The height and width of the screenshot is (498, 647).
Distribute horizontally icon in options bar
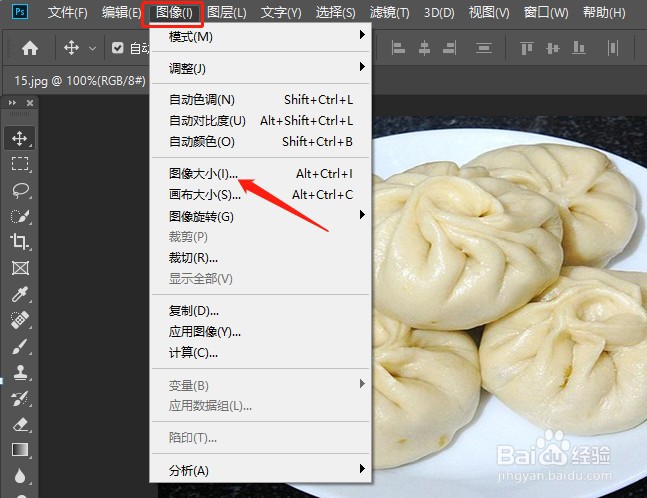pyautogui.click(x=613, y=48)
